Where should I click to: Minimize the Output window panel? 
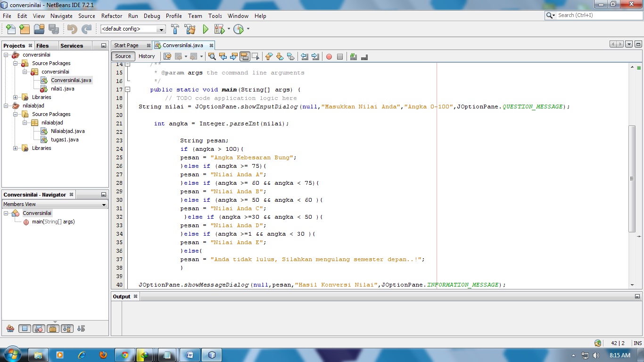(x=638, y=296)
